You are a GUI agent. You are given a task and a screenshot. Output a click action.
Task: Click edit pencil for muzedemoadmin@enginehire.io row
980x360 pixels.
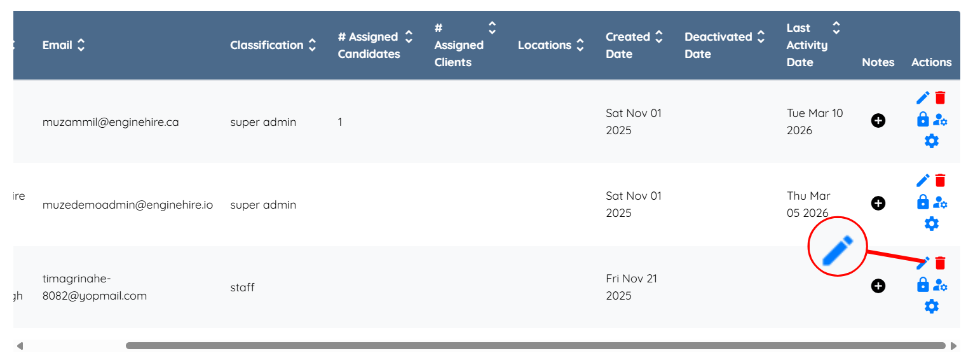[x=923, y=181]
